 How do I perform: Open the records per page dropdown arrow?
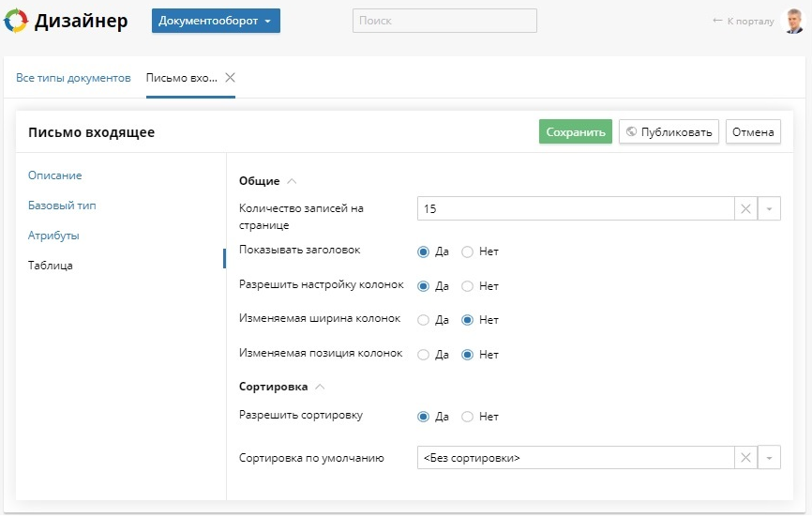coord(768,208)
